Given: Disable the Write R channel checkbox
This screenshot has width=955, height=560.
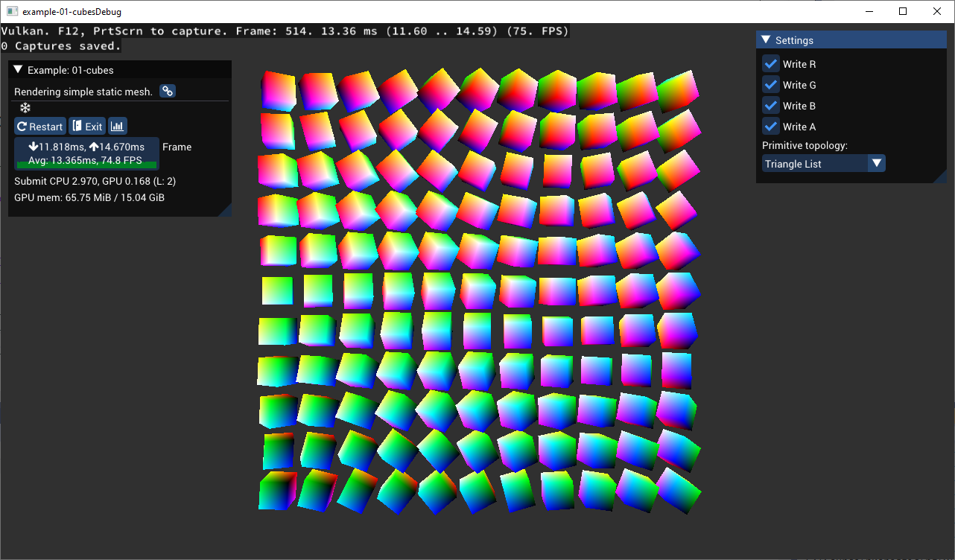Looking at the screenshot, I should (x=770, y=64).
